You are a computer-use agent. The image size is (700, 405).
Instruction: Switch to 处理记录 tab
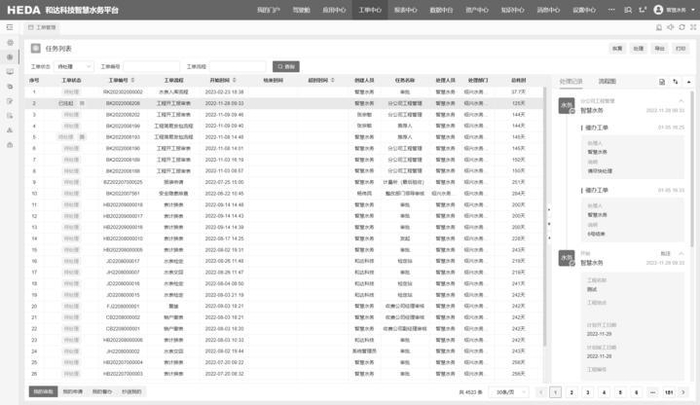pos(571,81)
